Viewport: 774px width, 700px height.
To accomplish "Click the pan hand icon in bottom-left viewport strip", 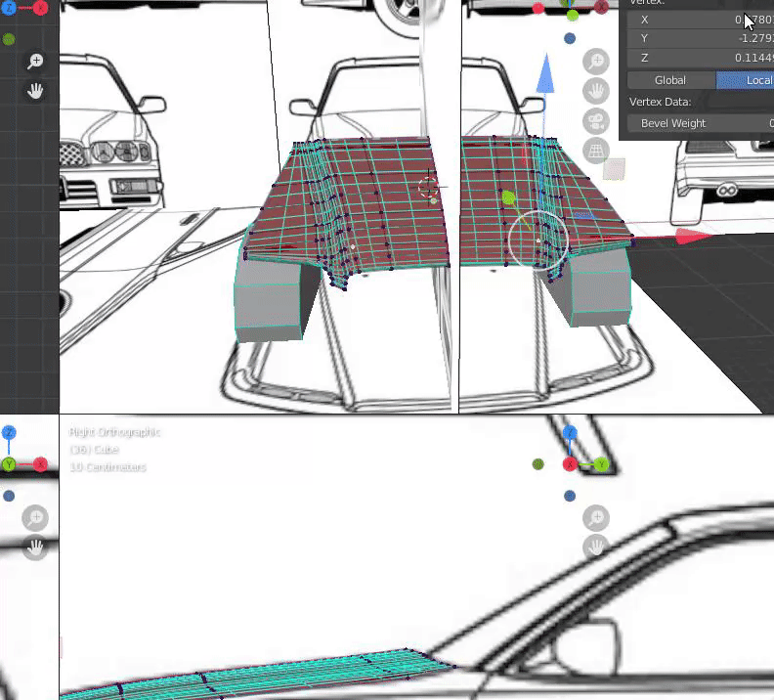I will (35, 547).
